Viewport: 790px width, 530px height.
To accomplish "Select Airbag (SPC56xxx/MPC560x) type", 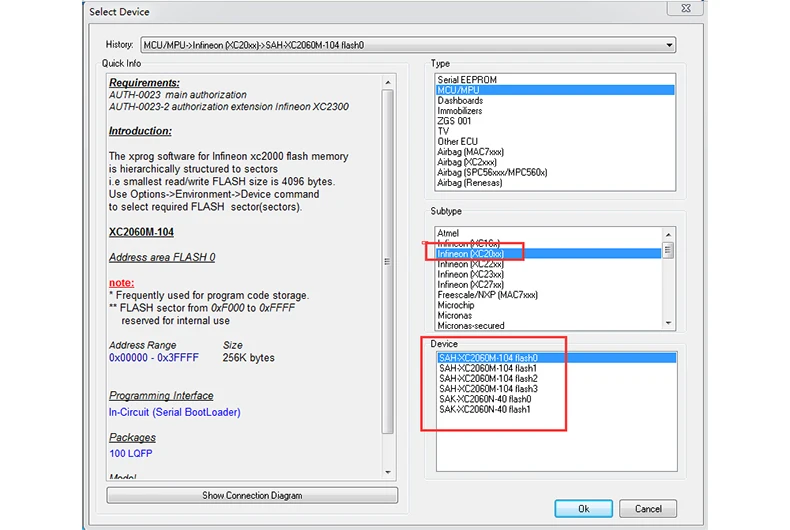I will tap(554, 172).
